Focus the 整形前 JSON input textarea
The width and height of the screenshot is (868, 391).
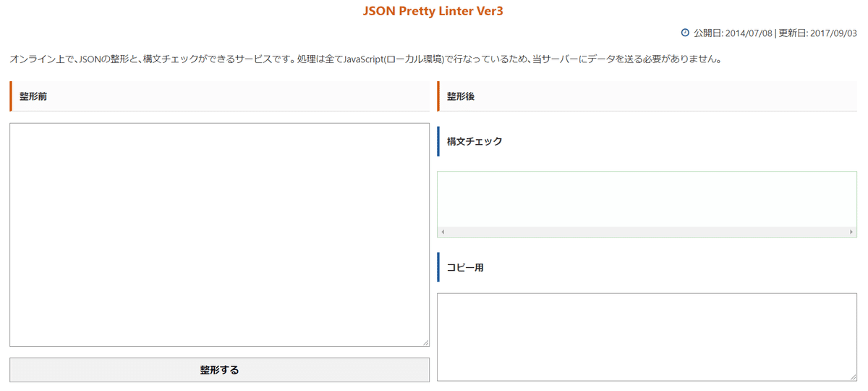pyautogui.click(x=219, y=235)
